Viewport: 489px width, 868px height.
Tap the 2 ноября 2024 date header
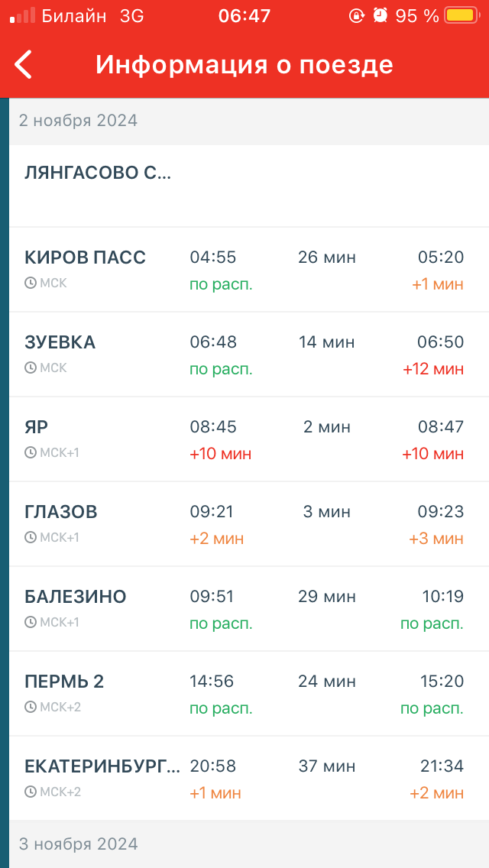[x=76, y=121]
